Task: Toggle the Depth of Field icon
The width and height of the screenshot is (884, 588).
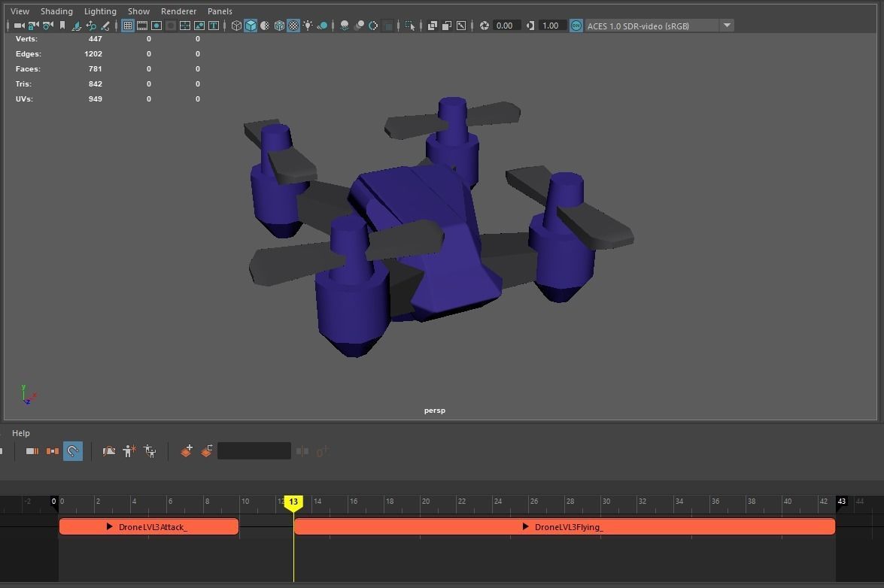Action: (388, 26)
